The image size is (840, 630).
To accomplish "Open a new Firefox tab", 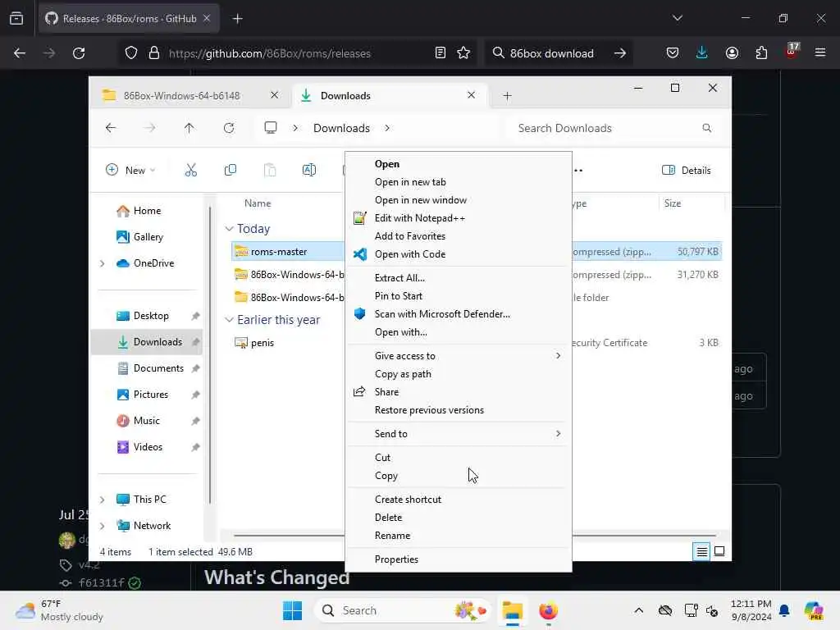I will [237, 19].
